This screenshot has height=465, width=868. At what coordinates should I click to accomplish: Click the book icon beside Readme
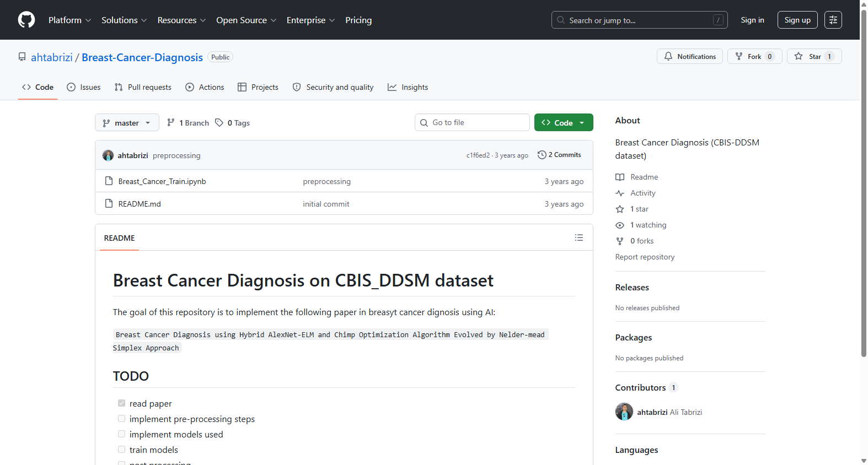[x=620, y=177]
